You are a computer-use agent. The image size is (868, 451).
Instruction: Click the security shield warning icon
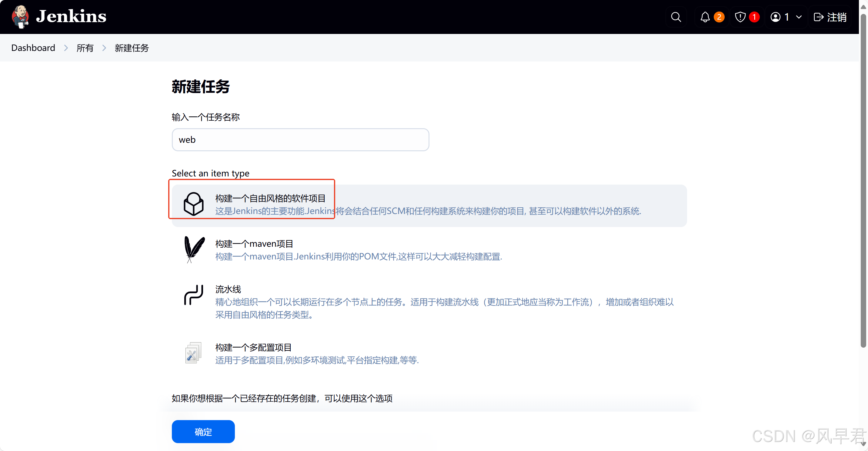click(x=740, y=17)
